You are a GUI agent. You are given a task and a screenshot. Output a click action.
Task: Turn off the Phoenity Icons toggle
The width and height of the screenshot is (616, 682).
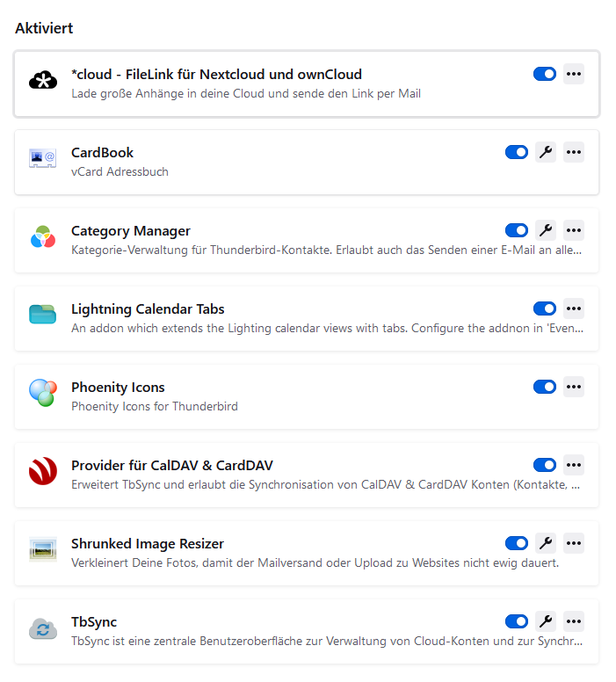(545, 387)
